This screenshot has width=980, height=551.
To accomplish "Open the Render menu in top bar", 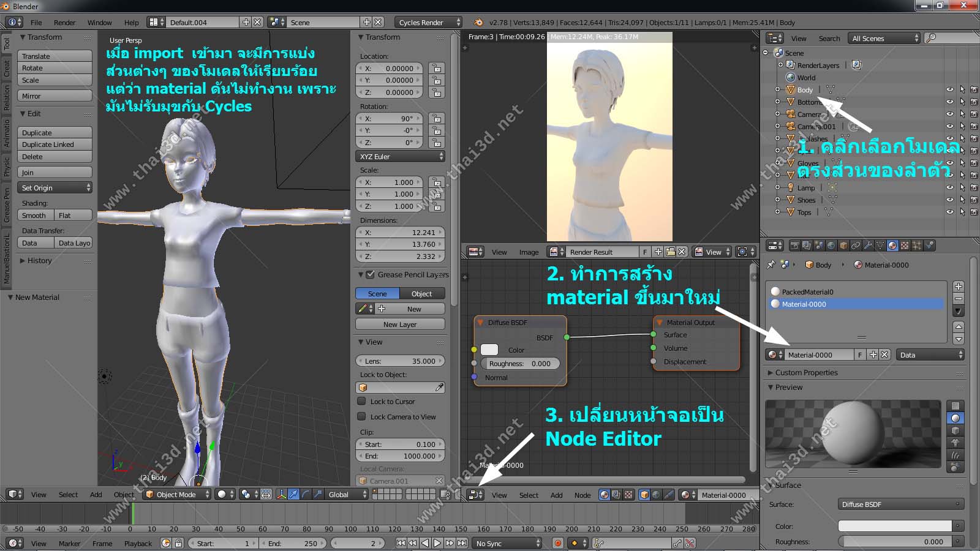I will tap(64, 22).
